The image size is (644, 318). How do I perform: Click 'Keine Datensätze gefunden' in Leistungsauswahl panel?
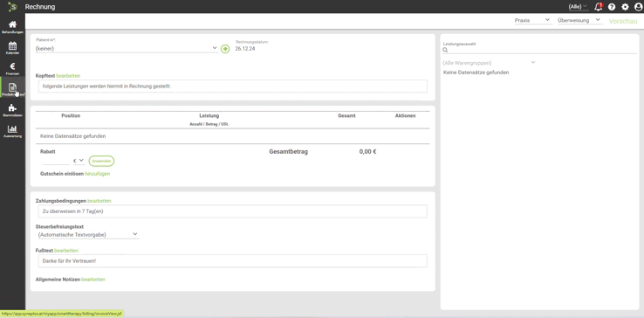click(x=476, y=73)
